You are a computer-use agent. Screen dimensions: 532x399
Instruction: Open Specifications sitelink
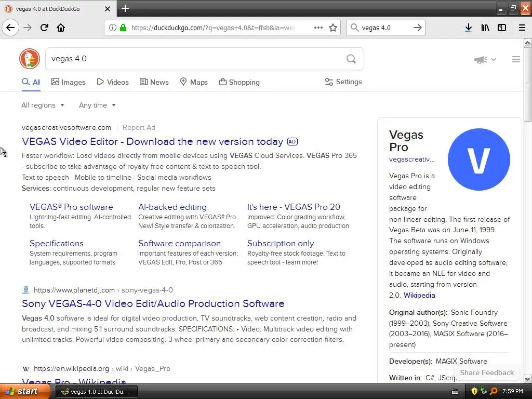point(56,243)
